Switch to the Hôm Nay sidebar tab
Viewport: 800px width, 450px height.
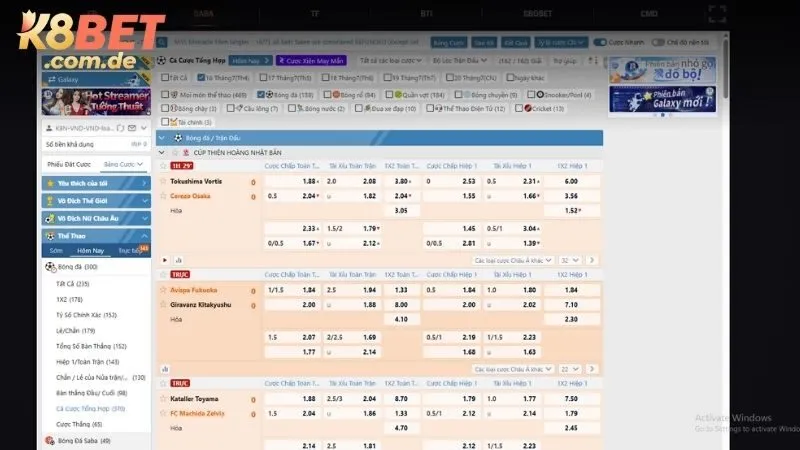[90, 251]
